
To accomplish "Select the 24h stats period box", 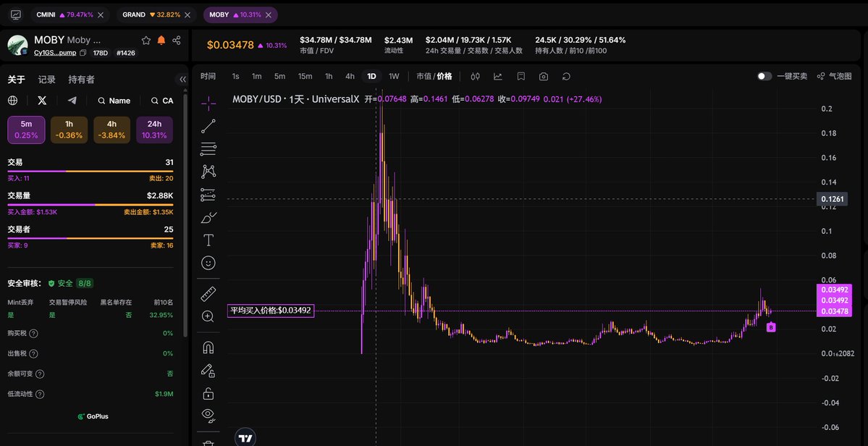I will (155, 130).
